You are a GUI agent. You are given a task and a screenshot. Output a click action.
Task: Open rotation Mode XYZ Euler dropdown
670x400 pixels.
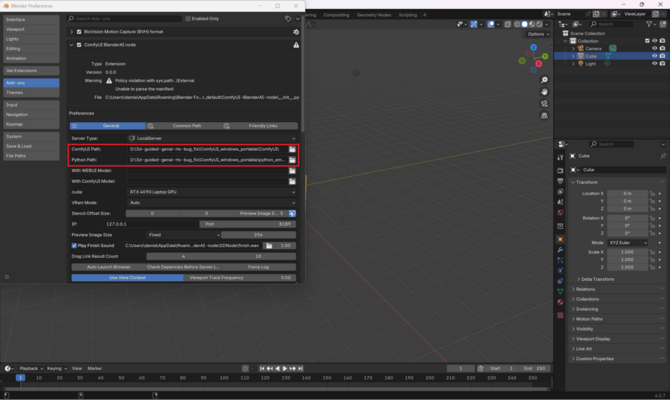pos(627,243)
